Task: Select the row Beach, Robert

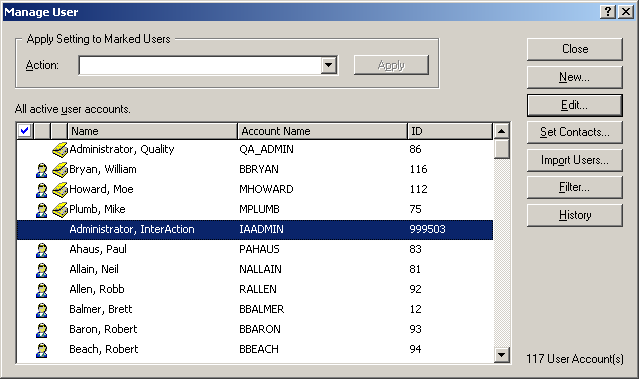Action: [x=255, y=349]
